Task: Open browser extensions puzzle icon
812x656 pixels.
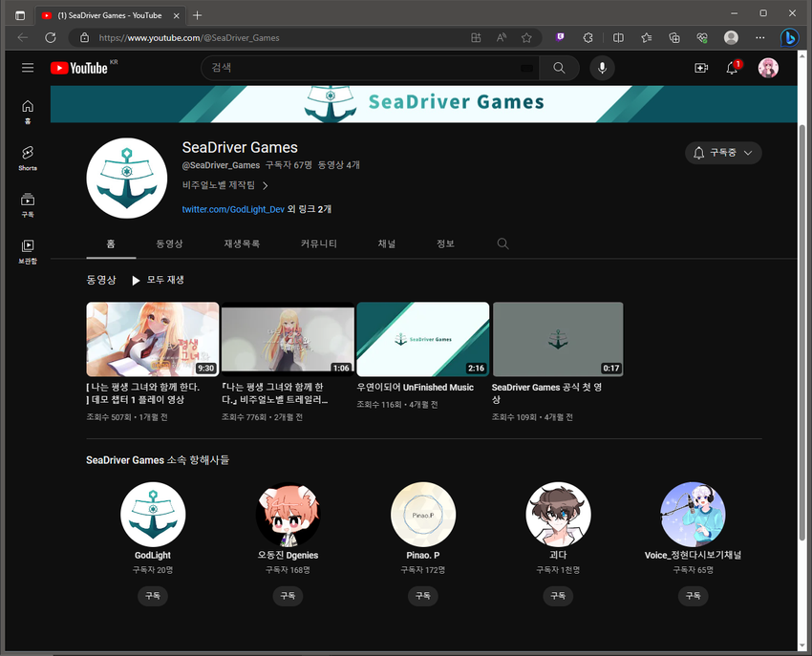Action: pos(588,38)
